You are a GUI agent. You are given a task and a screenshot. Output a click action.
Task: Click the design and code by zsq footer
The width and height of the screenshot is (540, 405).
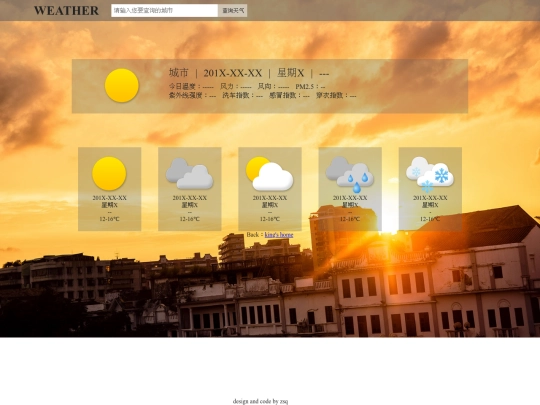[260, 401]
